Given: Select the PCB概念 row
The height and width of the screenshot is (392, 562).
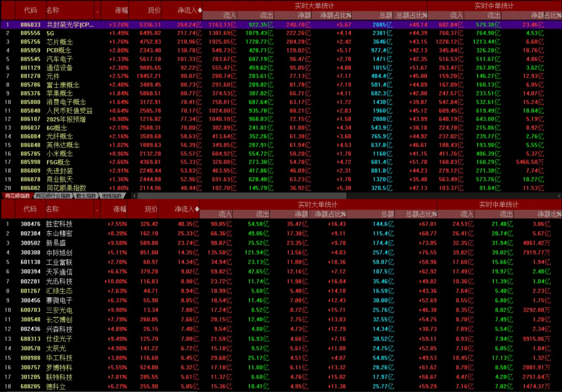Looking at the screenshot, I should pos(281,50).
